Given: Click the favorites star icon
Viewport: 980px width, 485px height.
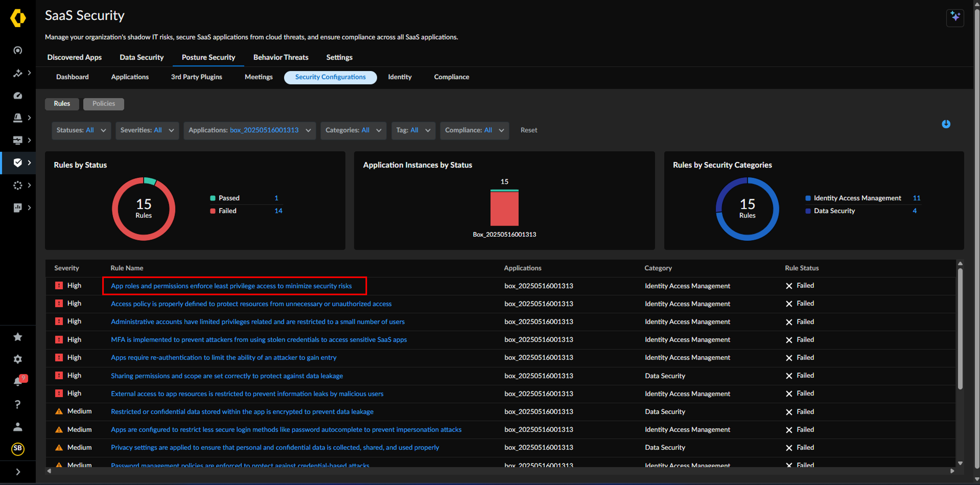Looking at the screenshot, I should click(x=18, y=336).
